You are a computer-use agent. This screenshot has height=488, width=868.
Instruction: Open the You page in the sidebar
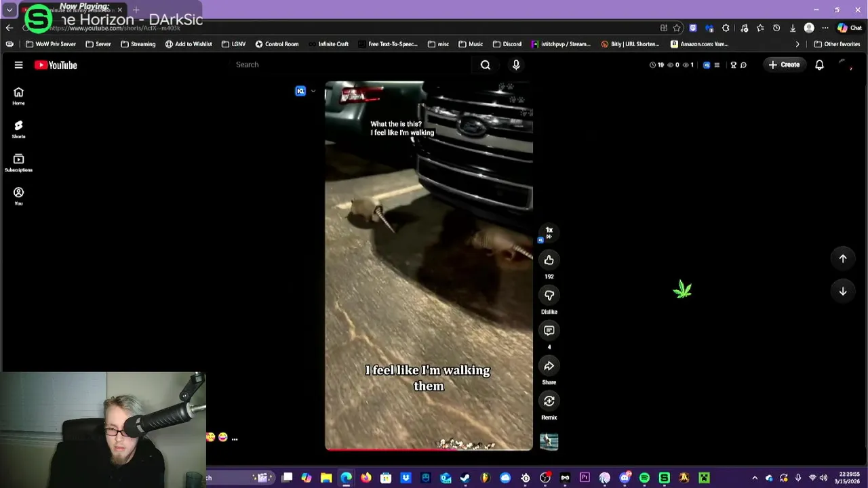[18, 197]
